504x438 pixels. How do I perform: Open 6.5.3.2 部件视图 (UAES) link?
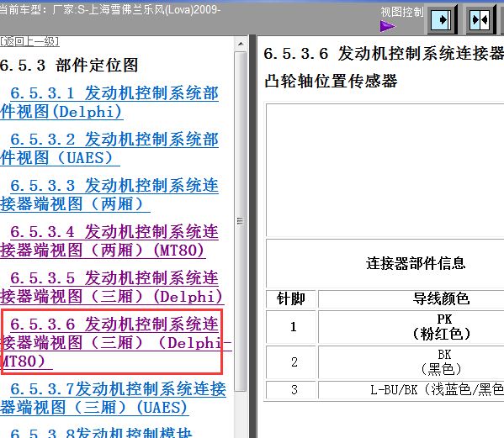click(109, 149)
